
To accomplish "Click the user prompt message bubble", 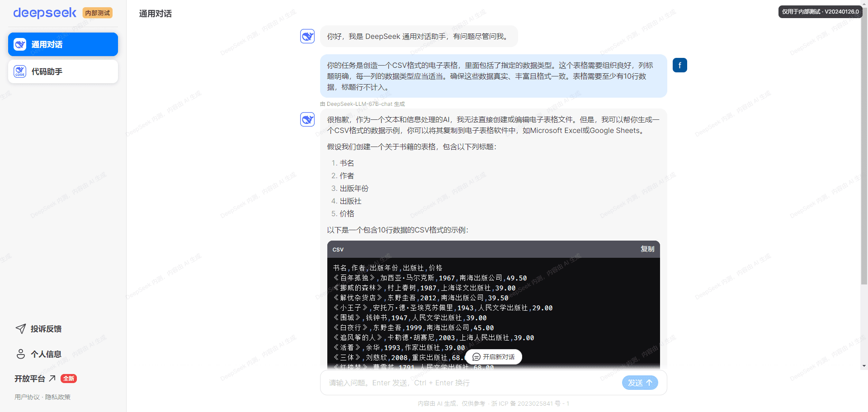I will (493, 76).
